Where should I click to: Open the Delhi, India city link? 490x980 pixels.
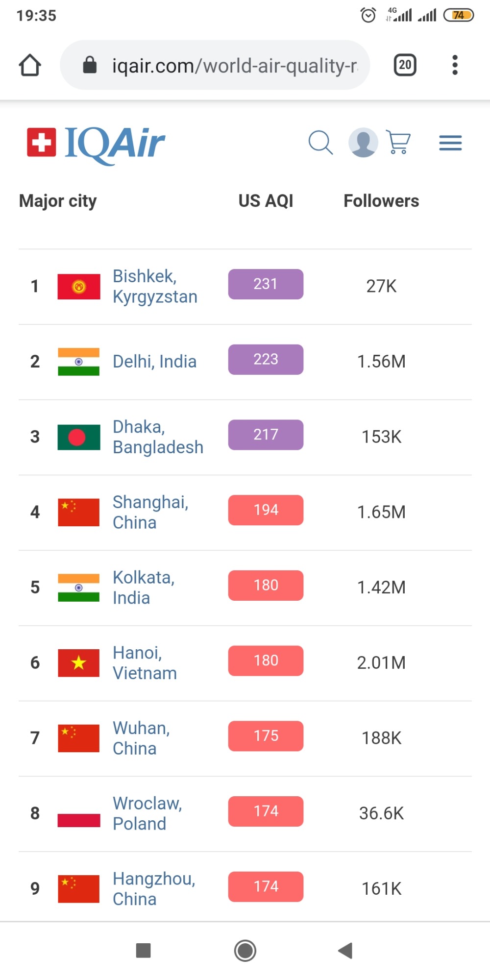tap(154, 362)
